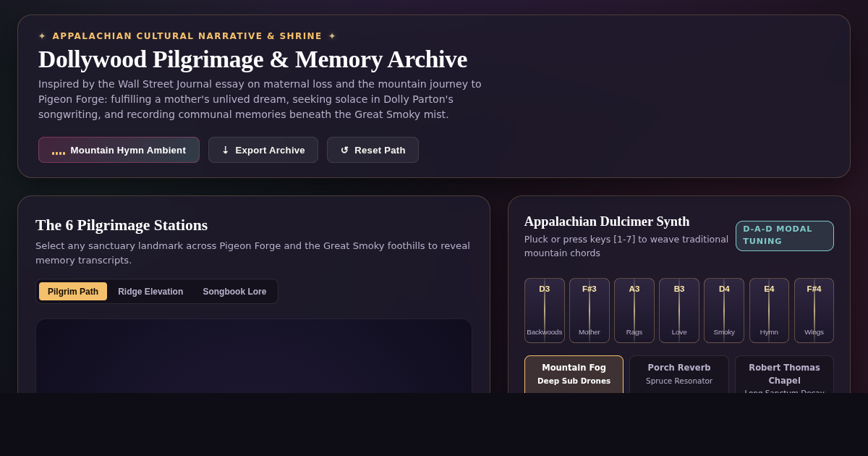The image size is (868, 456).
Task: Click the Export Archive button
Action: point(263,150)
